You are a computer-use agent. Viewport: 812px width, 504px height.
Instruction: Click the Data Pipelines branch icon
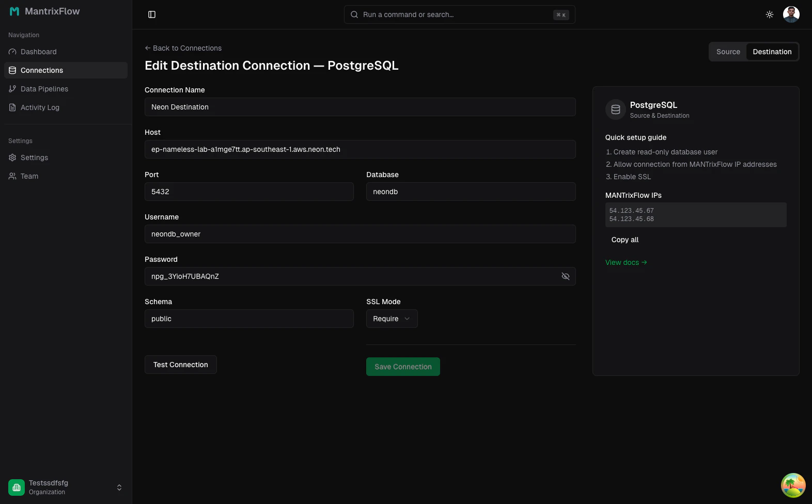pyautogui.click(x=12, y=89)
